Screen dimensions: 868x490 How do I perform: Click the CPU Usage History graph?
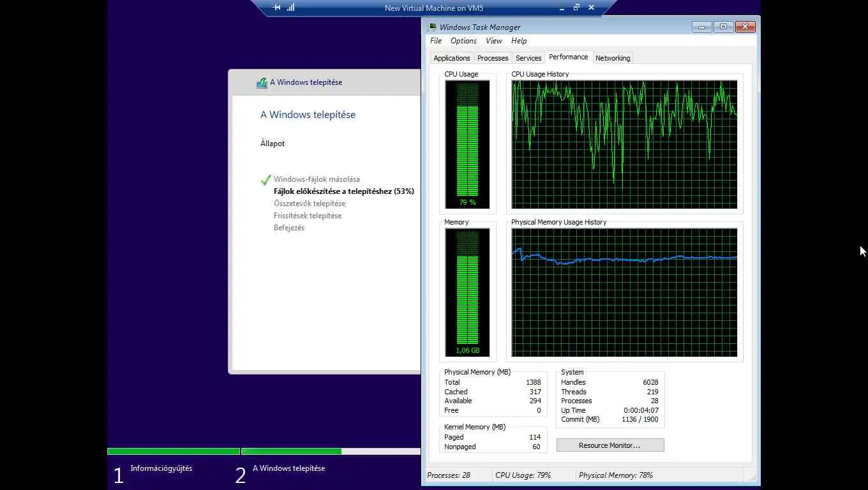[x=624, y=145]
